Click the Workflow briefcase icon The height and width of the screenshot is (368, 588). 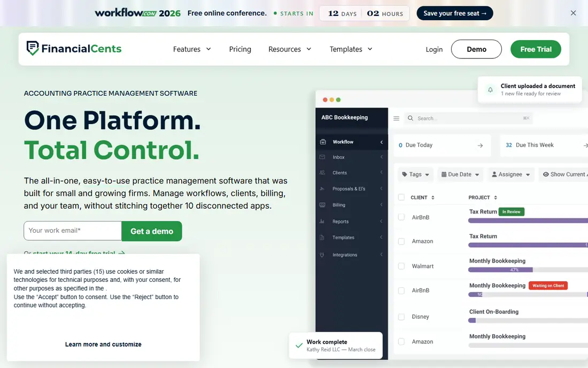click(x=323, y=142)
